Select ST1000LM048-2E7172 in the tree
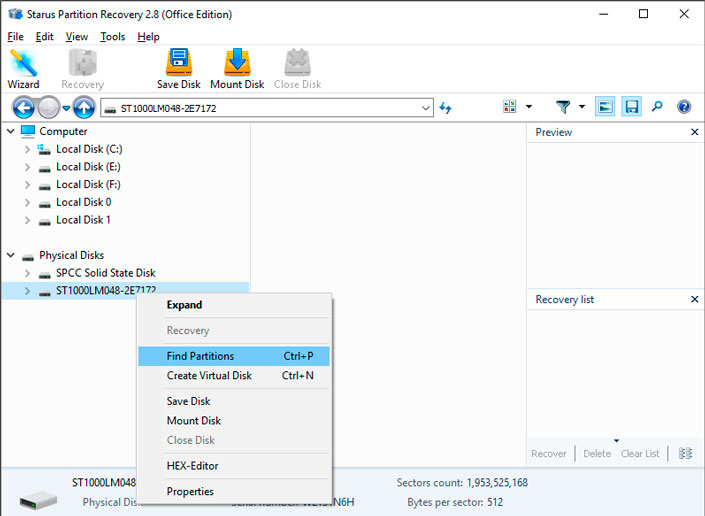This screenshot has width=705, height=516. tap(106, 290)
